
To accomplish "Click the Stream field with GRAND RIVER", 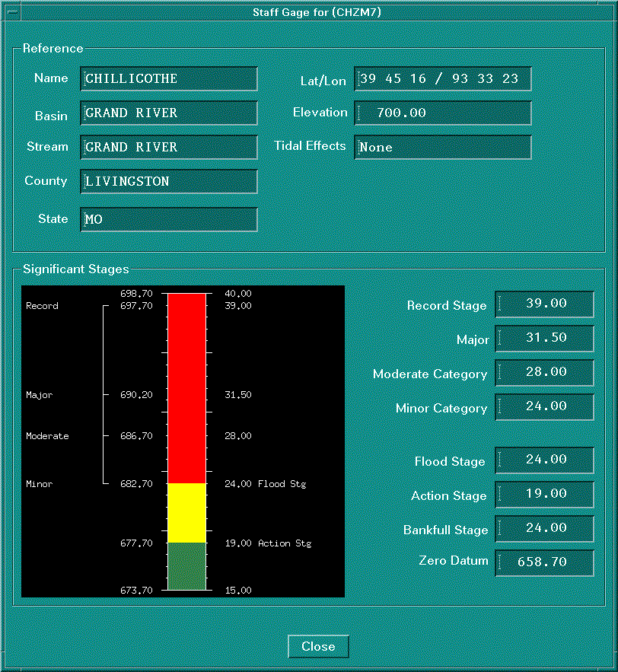I will pyautogui.click(x=169, y=147).
